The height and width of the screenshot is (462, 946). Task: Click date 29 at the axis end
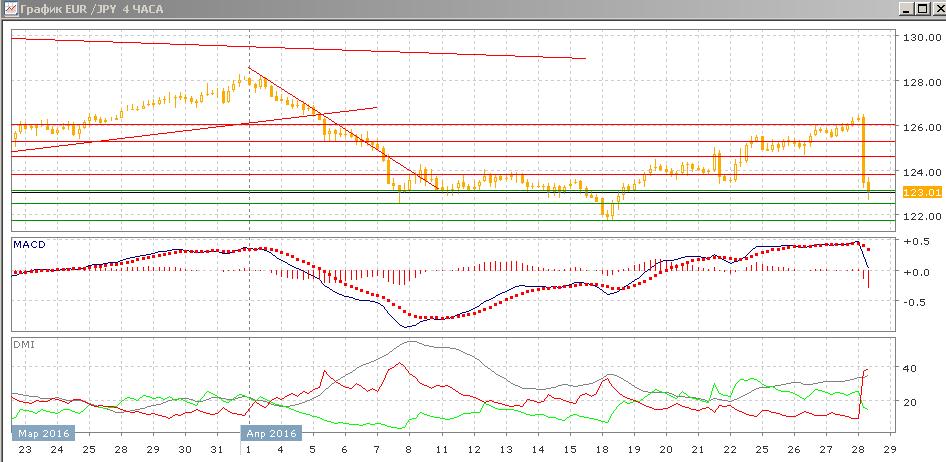[890, 450]
